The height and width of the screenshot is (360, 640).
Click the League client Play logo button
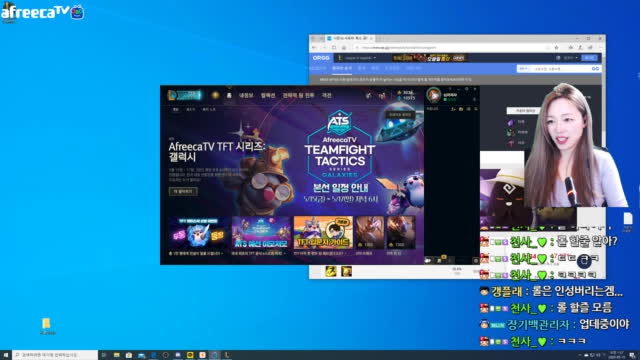pyautogui.click(x=184, y=95)
